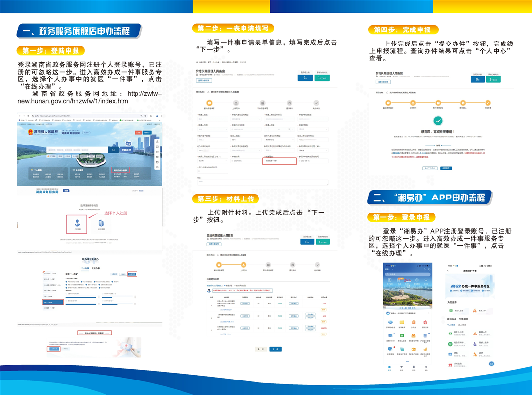Screen dimensions: 532x395
Task: Click the search magnifier on the Hunan portal
Action: pyautogui.click(x=114, y=150)
